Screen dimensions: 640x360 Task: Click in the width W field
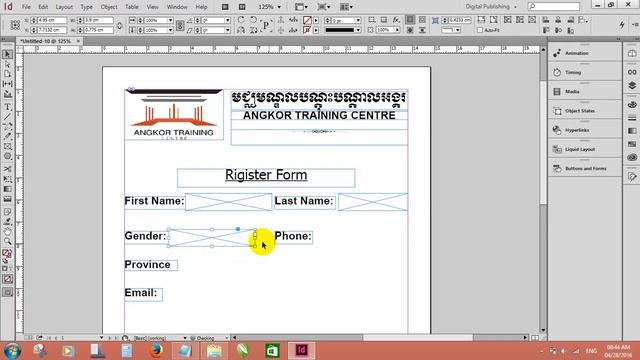98,20
